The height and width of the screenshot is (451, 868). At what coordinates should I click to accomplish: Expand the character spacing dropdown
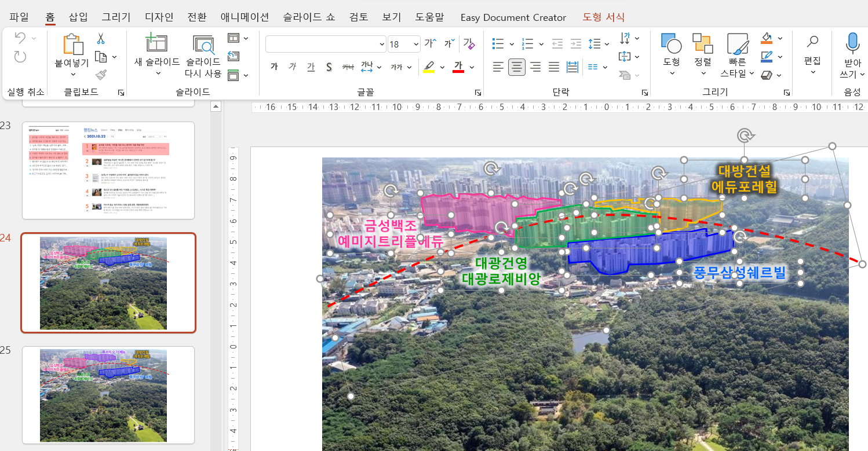click(379, 67)
